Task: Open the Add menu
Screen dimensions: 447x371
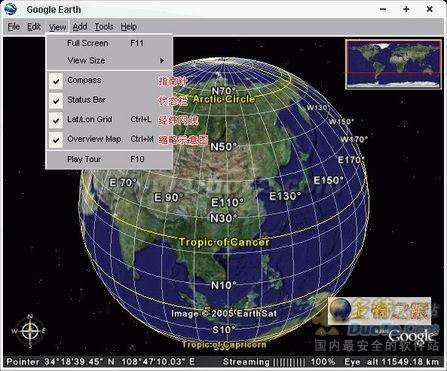Action: coord(80,27)
